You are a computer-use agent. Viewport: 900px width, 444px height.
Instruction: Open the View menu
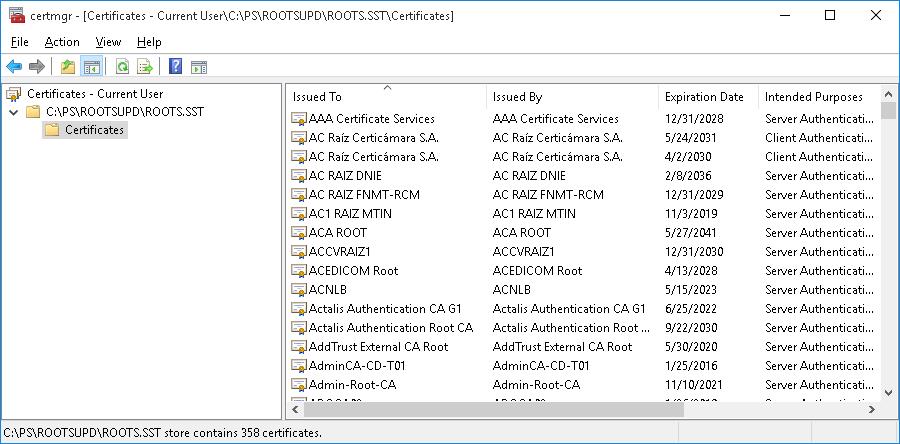[x=108, y=42]
